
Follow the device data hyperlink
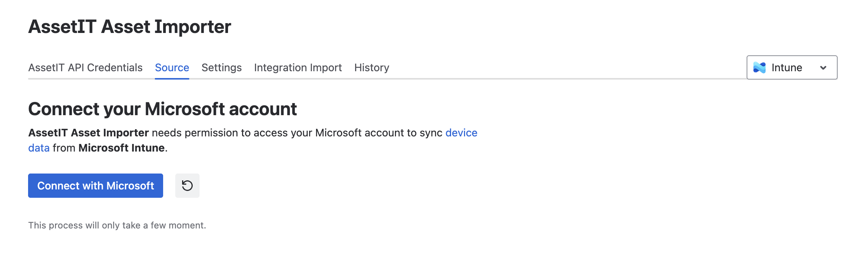pos(461,133)
